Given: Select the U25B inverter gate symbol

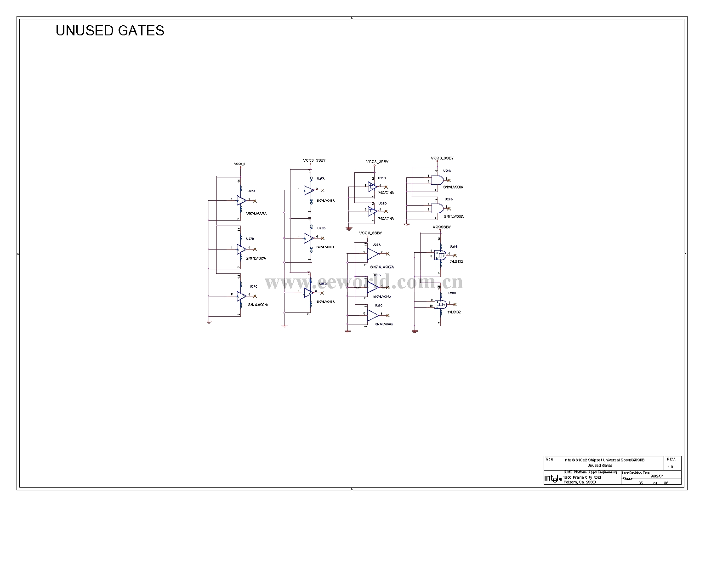Looking at the screenshot, I should pyautogui.click(x=309, y=238).
